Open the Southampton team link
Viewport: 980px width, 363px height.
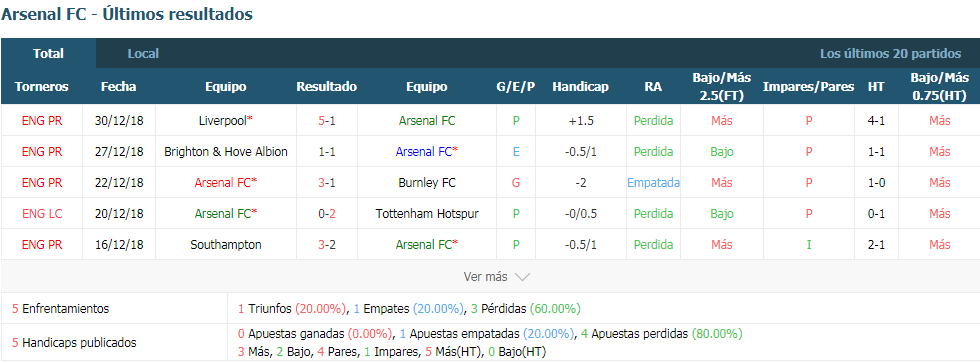(226, 245)
